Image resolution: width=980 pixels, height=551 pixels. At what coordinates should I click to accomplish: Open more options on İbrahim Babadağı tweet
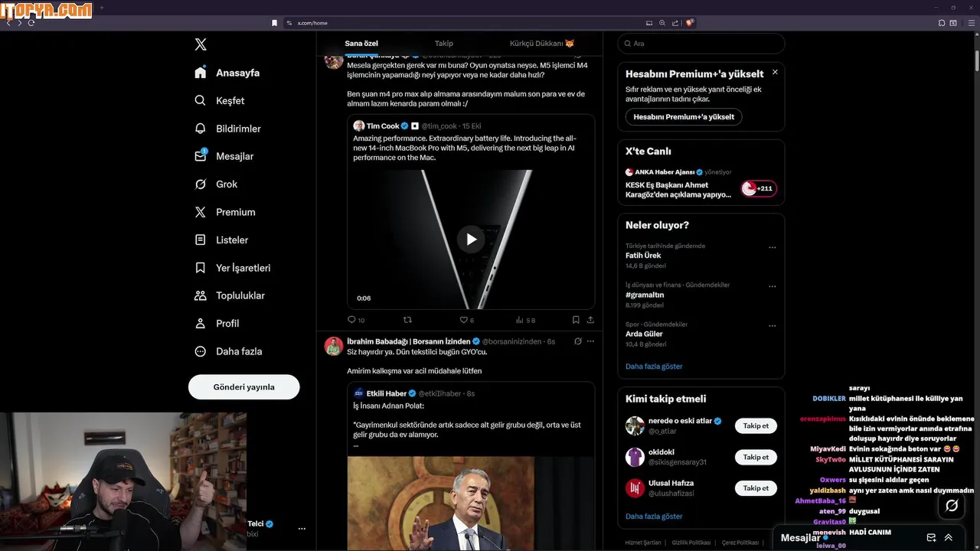[590, 341]
